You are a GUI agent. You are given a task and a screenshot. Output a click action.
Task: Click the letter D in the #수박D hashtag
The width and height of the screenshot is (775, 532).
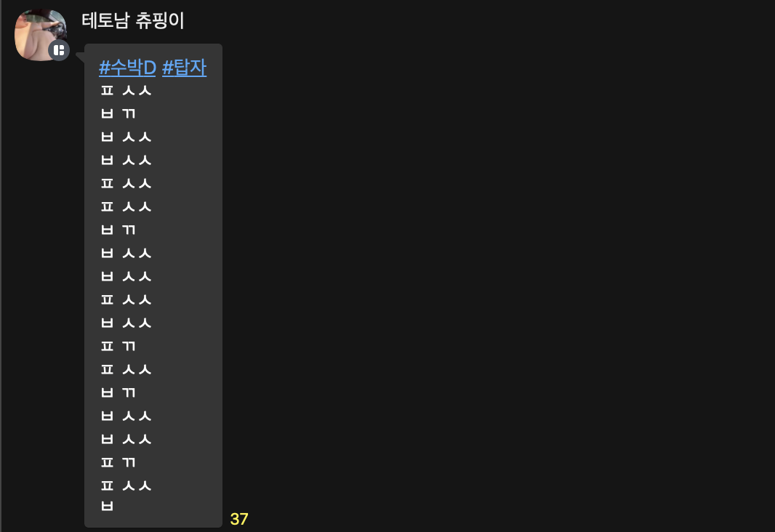click(x=150, y=68)
